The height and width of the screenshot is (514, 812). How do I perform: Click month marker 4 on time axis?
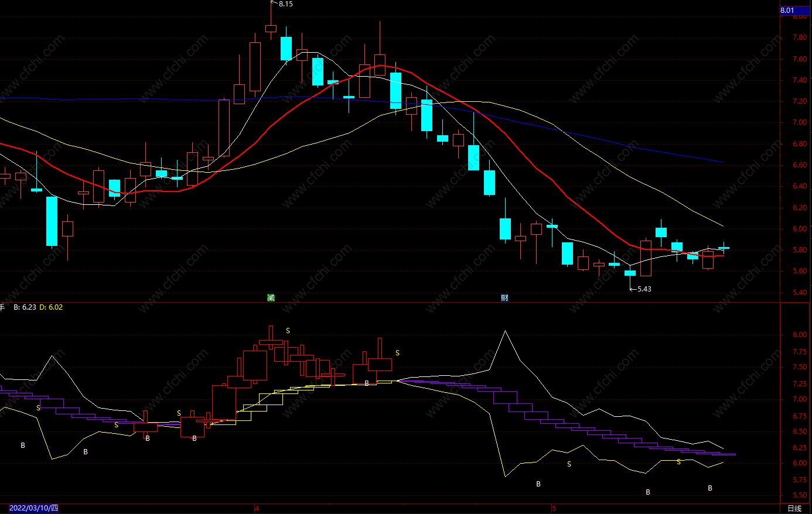257,508
